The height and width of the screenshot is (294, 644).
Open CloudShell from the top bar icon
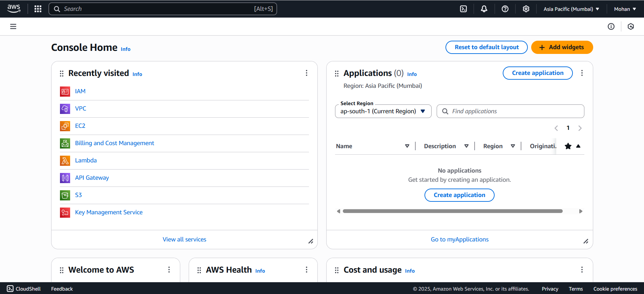pyautogui.click(x=463, y=9)
